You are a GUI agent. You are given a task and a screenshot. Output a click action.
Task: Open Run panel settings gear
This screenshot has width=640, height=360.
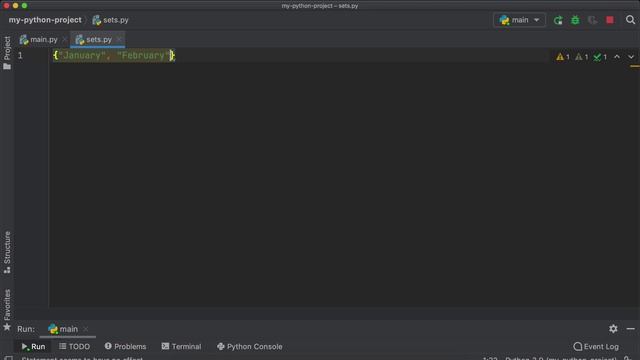click(613, 329)
